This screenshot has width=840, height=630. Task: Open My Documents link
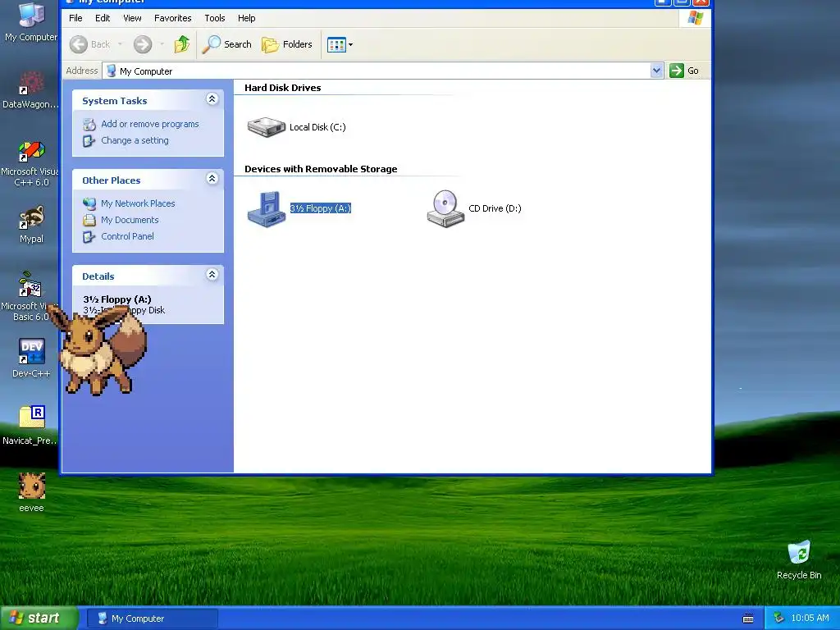(x=130, y=220)
